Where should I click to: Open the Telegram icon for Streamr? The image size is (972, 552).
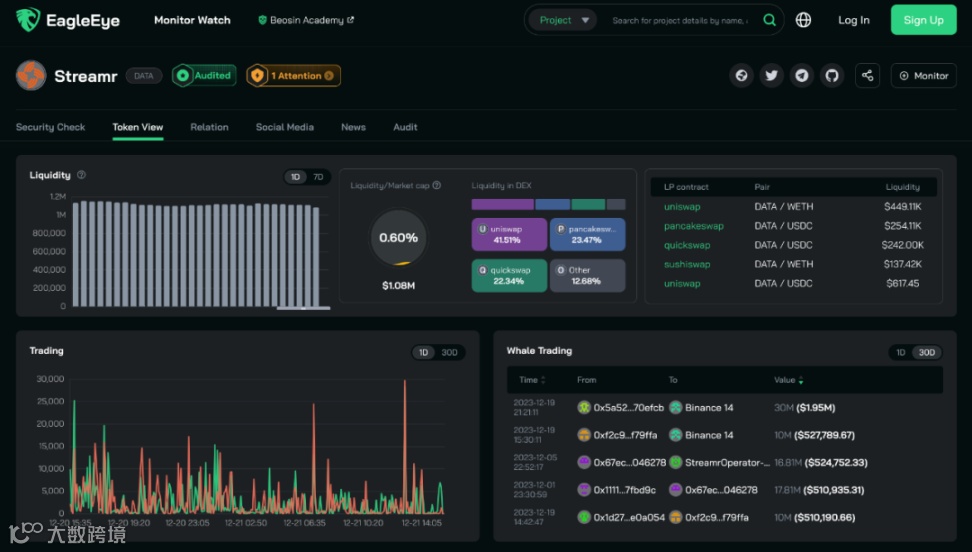coord(802,76)
